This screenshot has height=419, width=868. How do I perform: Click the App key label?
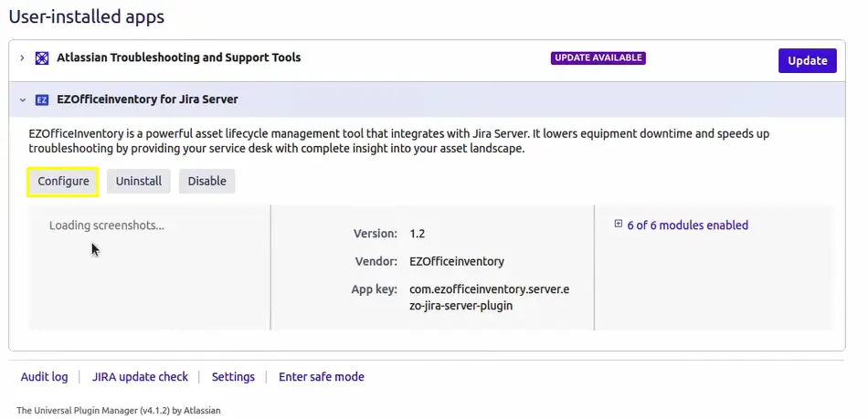click(375, 289)
